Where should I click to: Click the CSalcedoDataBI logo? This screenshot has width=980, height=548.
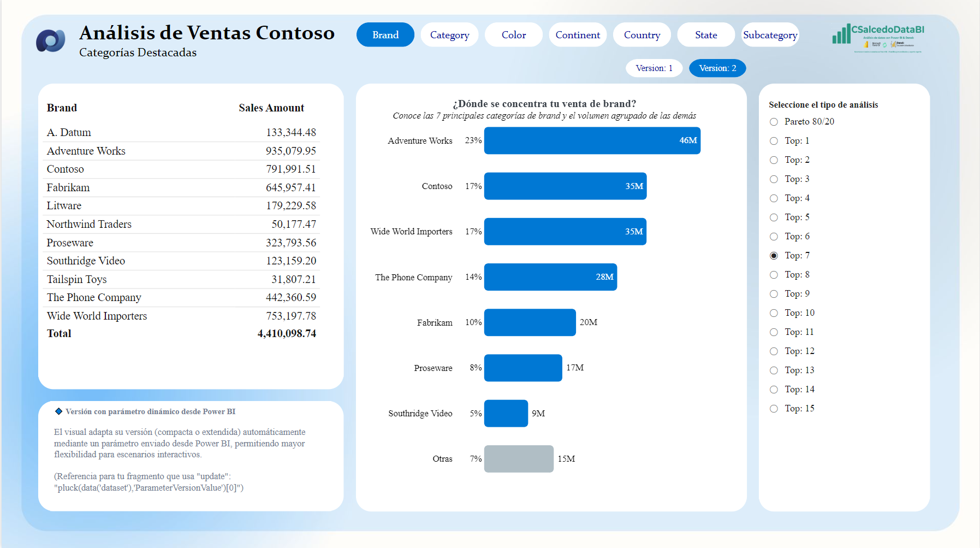[x=878, y=37]
